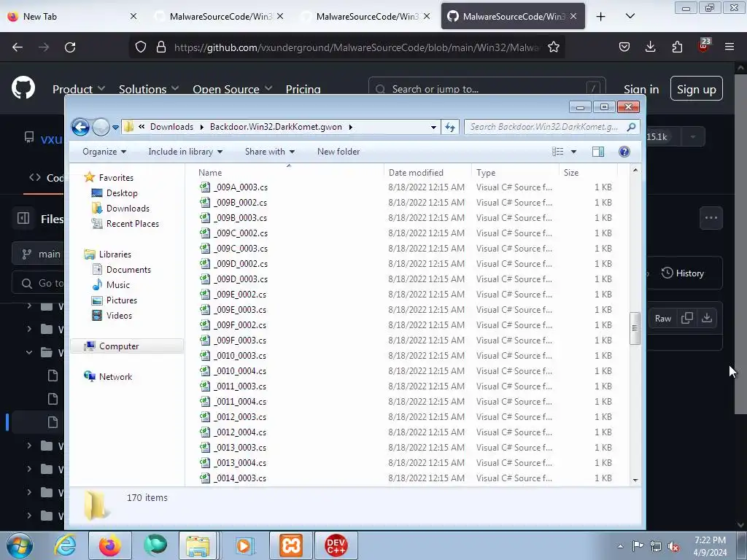
Task: Click the search magnifier icon in Explorer
Action: point(631,127)
